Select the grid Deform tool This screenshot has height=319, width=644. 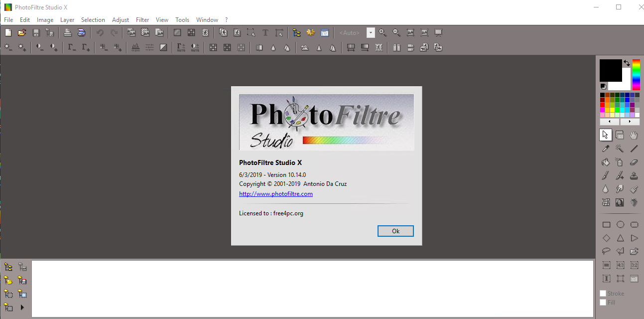point(606,202)
